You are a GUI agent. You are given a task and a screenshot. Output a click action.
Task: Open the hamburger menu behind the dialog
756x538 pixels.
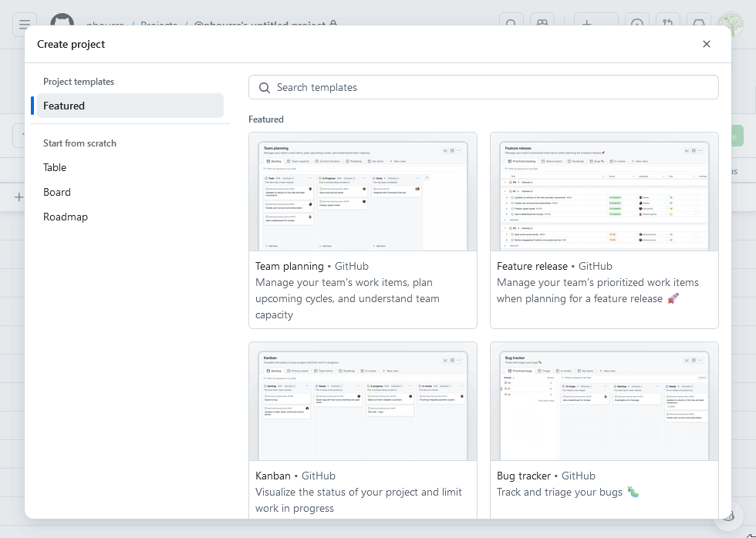25,24
